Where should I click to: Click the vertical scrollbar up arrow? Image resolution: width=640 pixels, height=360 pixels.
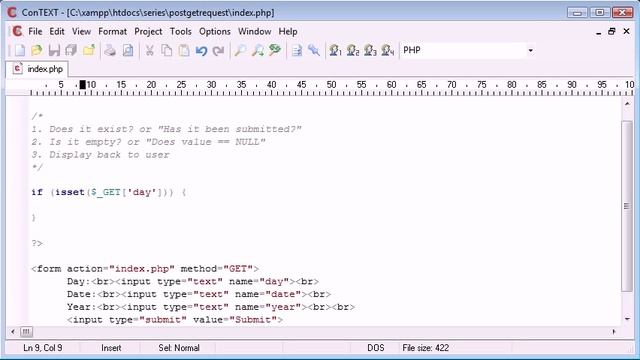[x=627, y=104]
